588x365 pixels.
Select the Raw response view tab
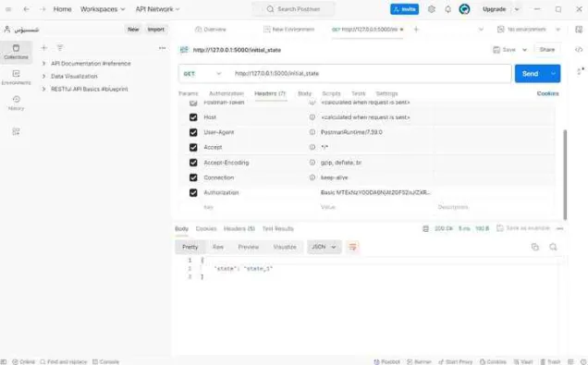(218, 247)
